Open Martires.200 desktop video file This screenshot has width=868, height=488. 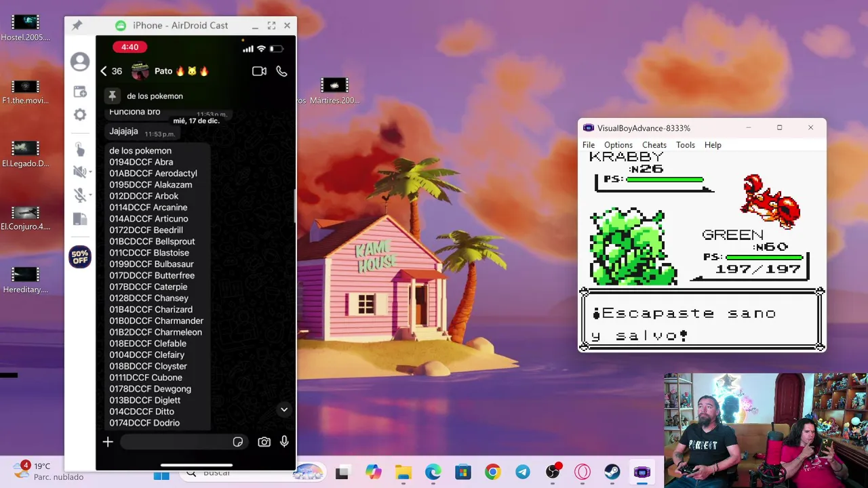click(x=334, y=92)
